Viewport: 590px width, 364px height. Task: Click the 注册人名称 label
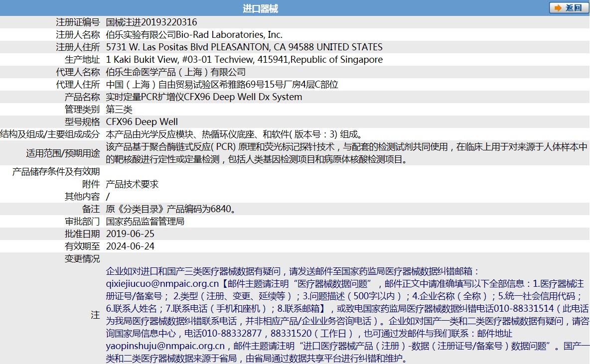coord(78,34)
